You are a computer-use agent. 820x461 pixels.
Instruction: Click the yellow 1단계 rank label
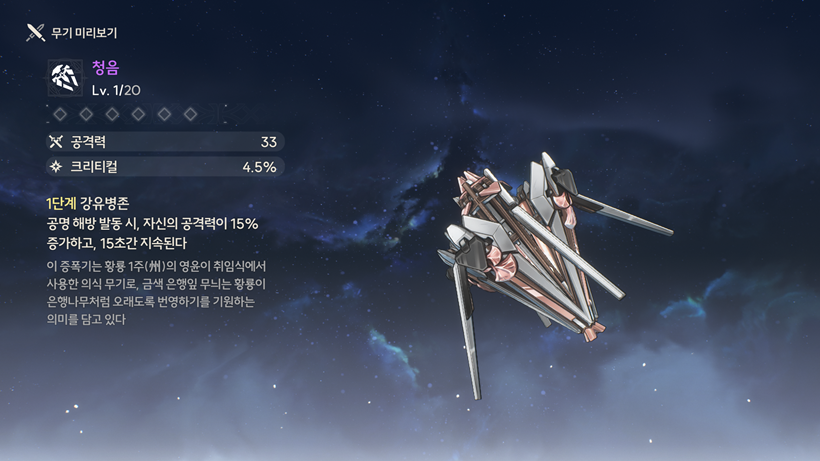(x=61, y=204)
